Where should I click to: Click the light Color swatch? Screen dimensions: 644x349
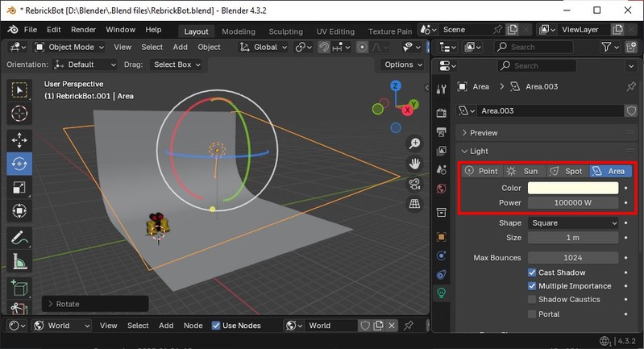click(573, 188)
